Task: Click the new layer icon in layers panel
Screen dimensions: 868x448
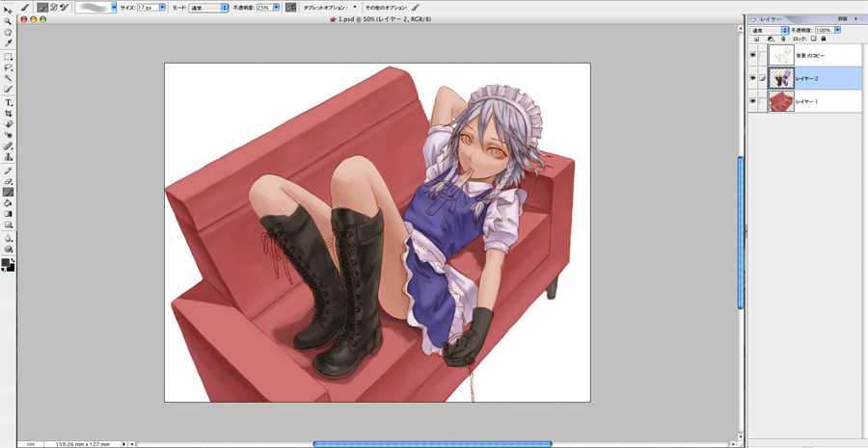Action: (x=756, y=39)
